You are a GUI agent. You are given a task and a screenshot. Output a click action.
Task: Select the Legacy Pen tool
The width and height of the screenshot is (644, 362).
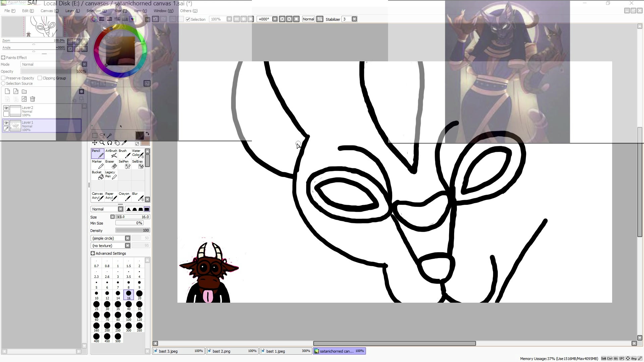[x=111, y=175]
